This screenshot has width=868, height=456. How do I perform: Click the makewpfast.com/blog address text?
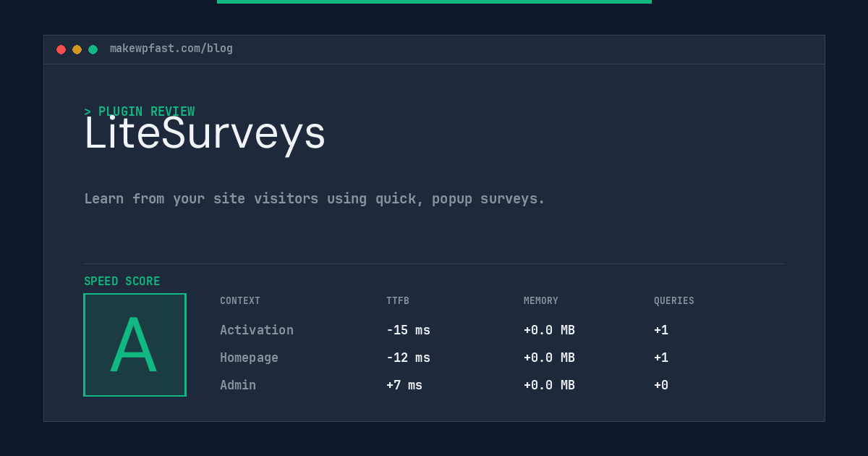click(x=171, y=48)
